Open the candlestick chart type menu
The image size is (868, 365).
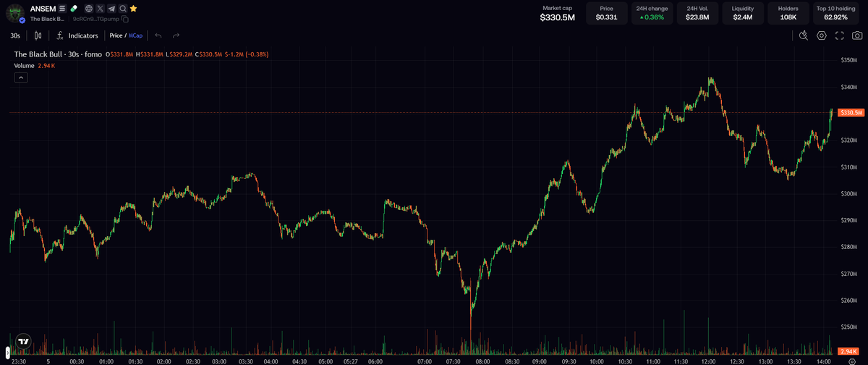point(38,35)
